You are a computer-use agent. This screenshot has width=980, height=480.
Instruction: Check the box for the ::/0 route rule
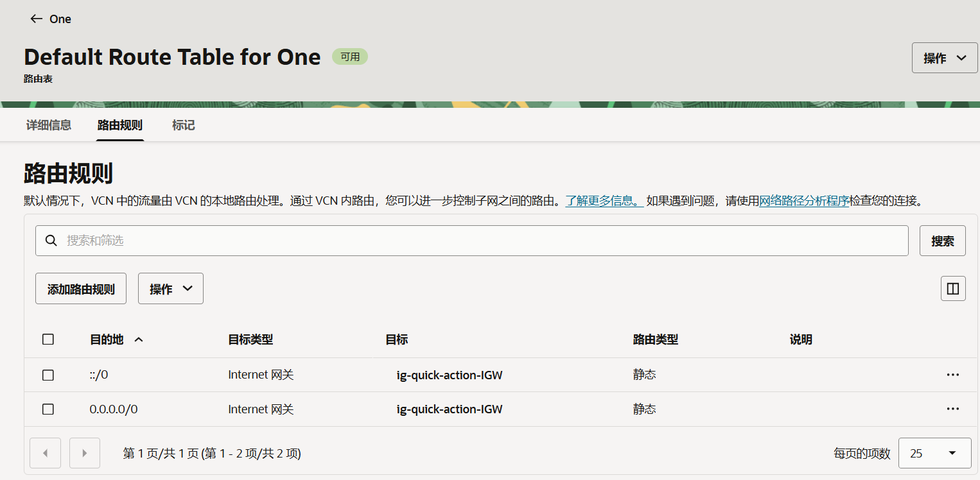48,375
